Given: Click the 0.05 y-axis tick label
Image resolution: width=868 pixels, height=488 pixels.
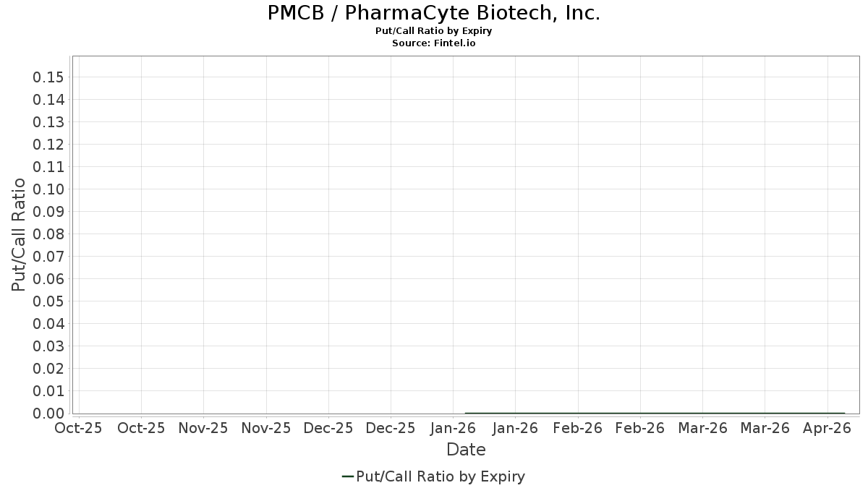Looking at the screenshot, I should pyautogui.click(x=48, y=301).
